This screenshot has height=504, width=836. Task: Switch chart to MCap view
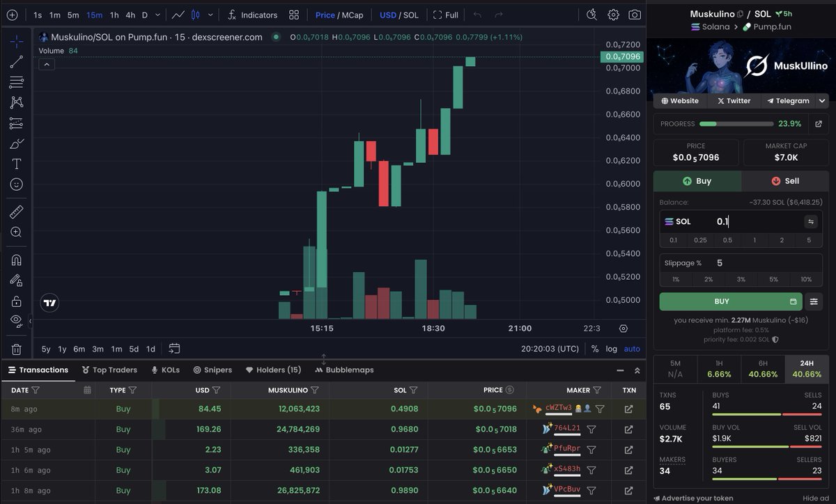(353, 15)
